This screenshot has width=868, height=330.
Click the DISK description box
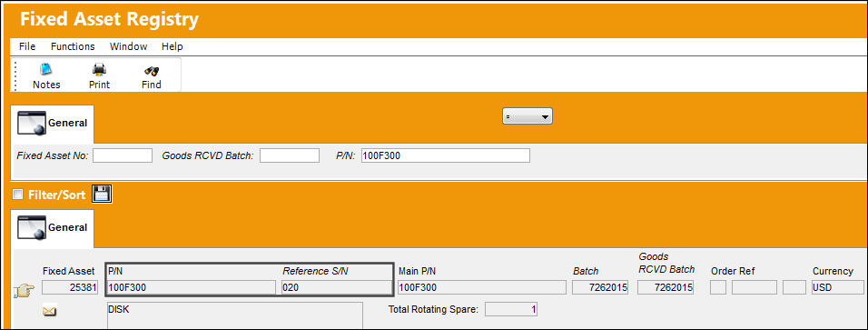235,315
